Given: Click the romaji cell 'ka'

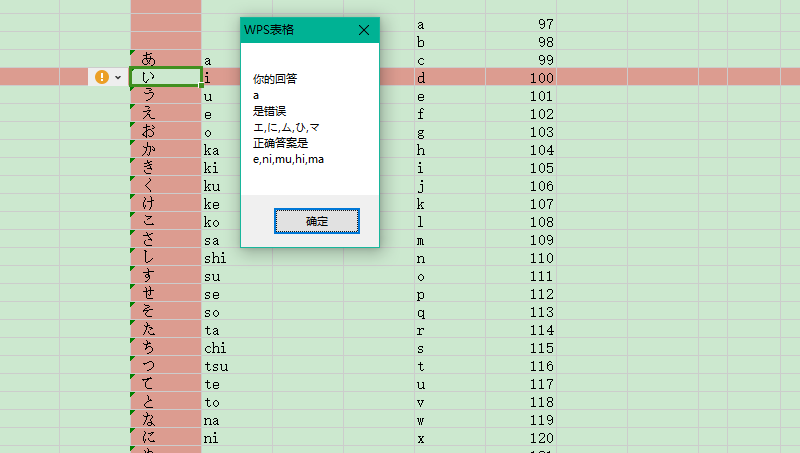Looking at the screenshot, I should 220,149.
